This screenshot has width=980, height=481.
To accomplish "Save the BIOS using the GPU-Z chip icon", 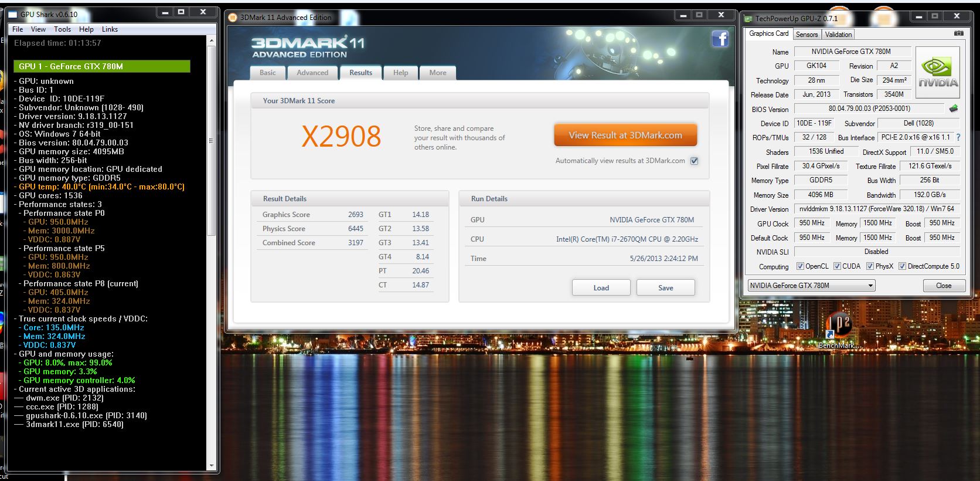I will pos(954,109).
